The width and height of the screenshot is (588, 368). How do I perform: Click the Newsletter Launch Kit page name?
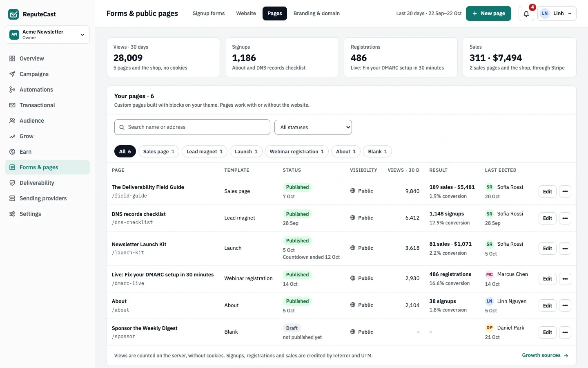(x=139, y=244)
